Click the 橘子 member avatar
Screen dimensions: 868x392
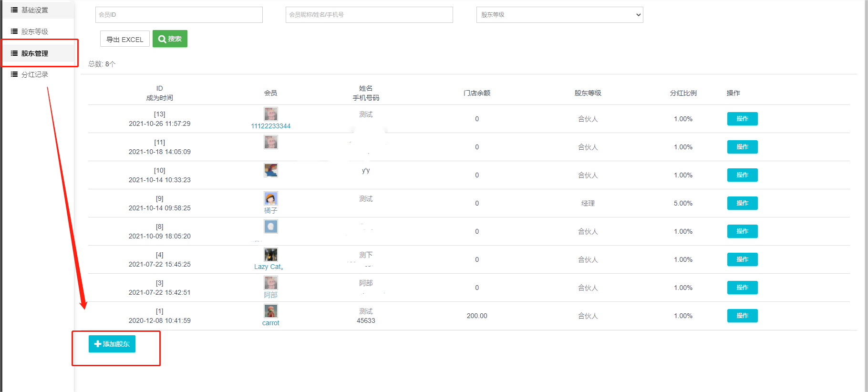[x=271, y=198]
